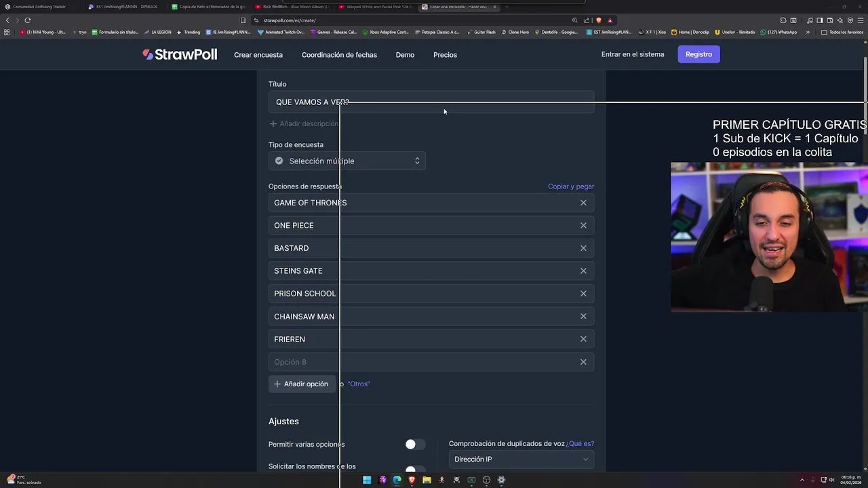Remove the ONE PIECE option
Viewport: 868px width, 488px height.
583,226
